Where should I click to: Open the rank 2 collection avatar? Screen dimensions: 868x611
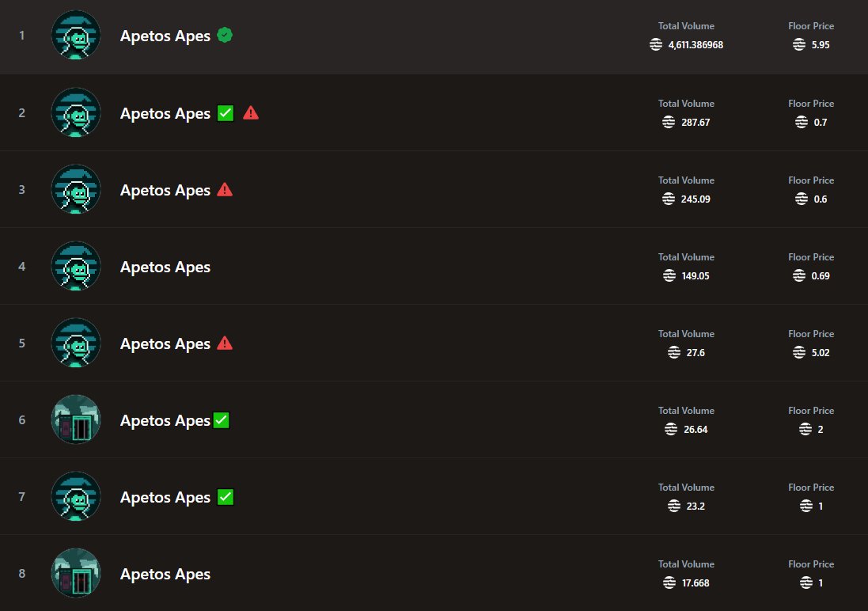click(x=76, y=112)
